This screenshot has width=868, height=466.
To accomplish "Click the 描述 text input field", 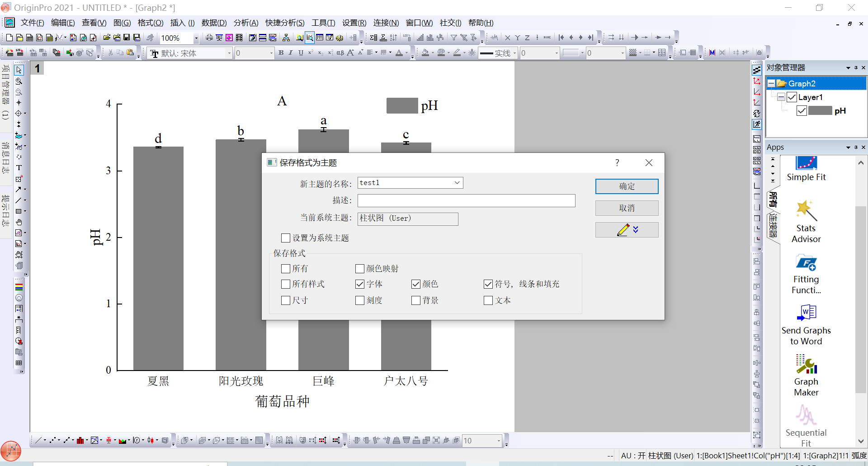I will [x=466, y=200].
